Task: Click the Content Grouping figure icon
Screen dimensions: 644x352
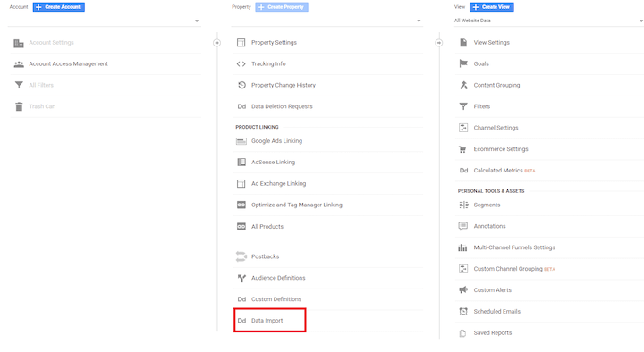Action: coord(463,85)
